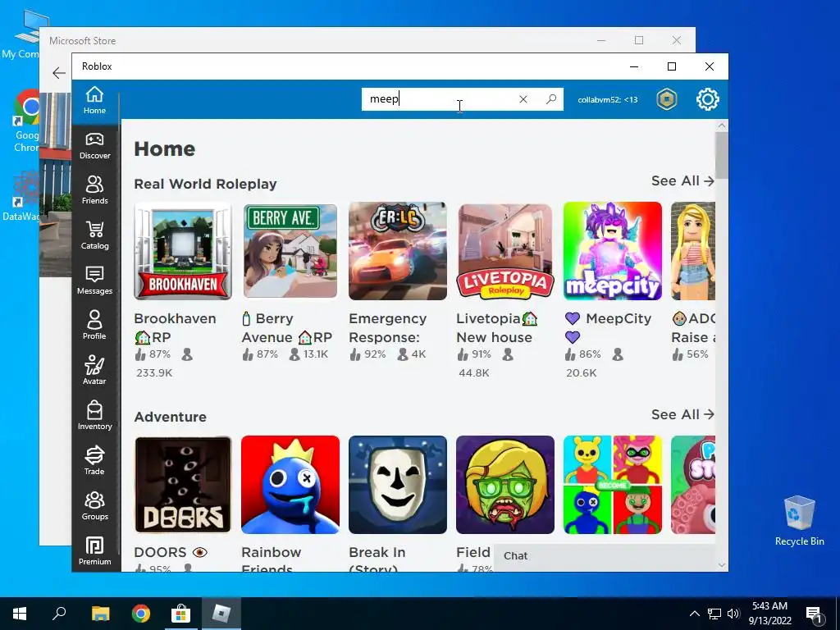Screen dimensions: 840x630
Task: Click the Roblox taskbar icon
Action: coord(221,614)
